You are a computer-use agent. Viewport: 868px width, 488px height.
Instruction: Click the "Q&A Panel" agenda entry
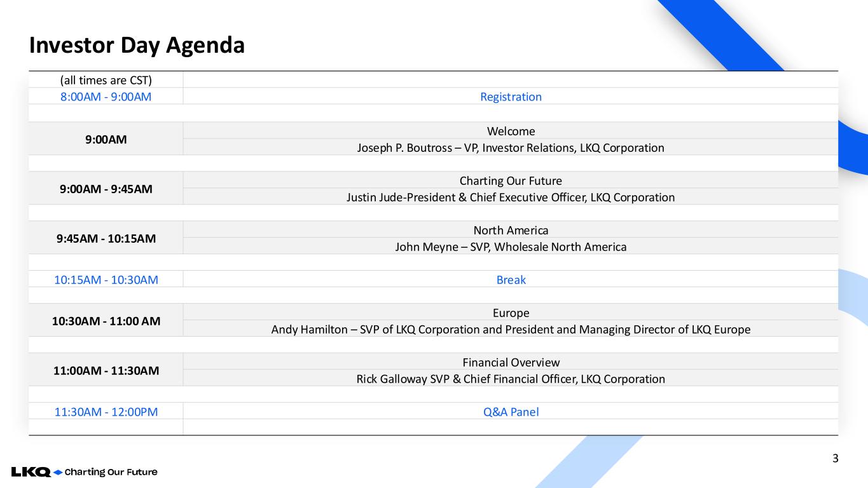511,412
